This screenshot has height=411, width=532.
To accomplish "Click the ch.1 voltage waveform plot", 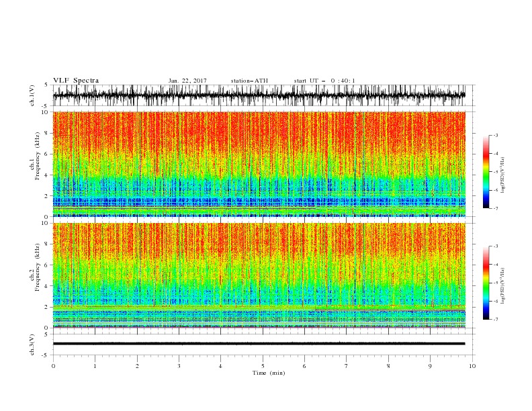I will pyautogui.click(x=259, y=95).
